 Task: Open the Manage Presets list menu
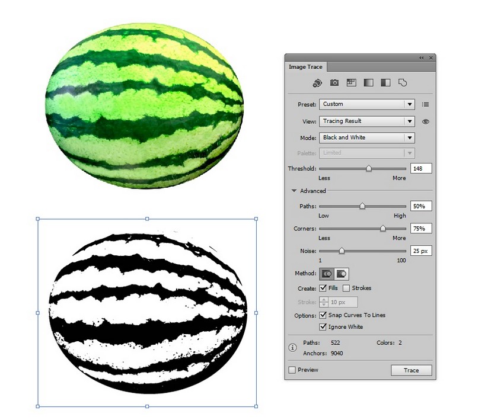coord(425,104)
